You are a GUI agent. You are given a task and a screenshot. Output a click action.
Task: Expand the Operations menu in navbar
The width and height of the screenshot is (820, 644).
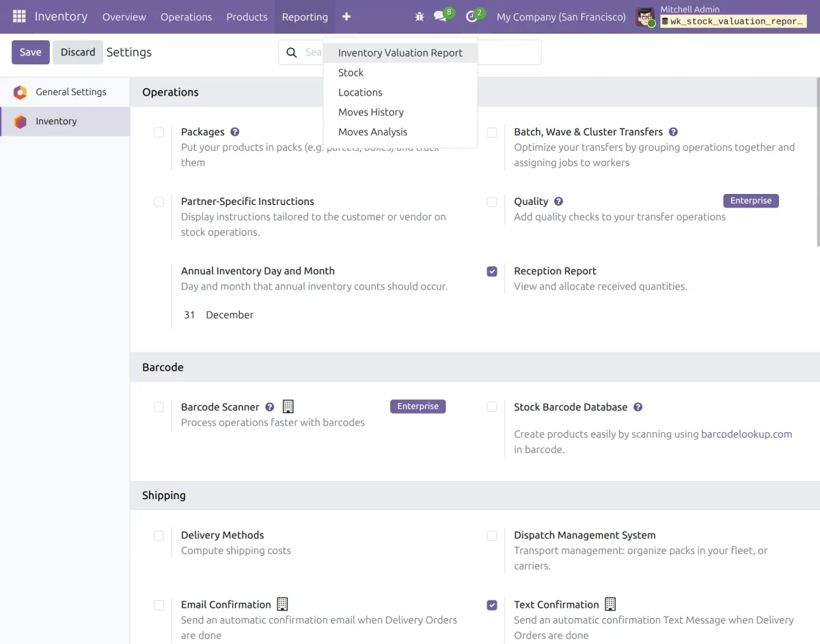point(186,16)
